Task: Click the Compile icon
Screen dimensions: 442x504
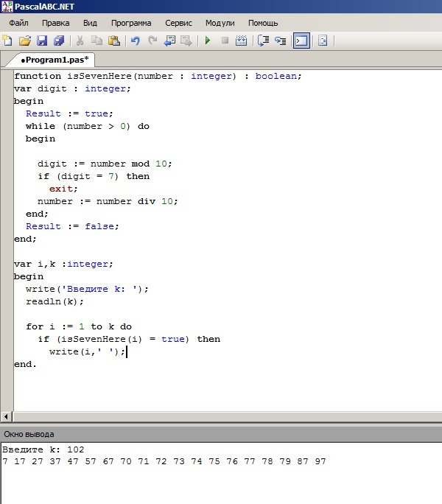Action: [241, 41]
